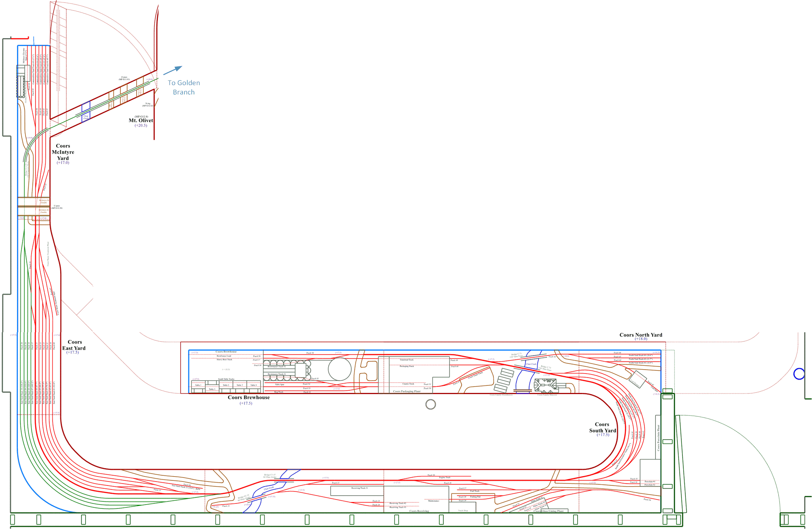Select the "Porcelain #2" track label

(x=650, y=485)
